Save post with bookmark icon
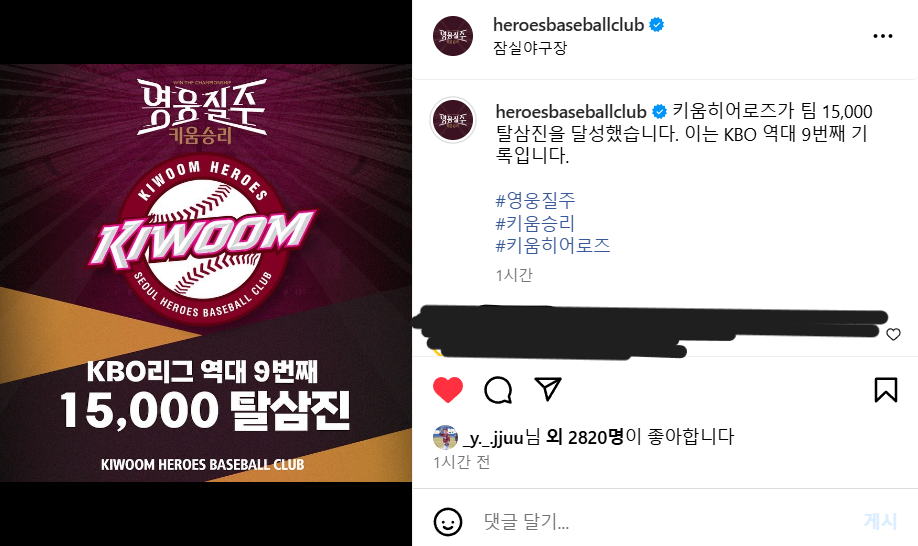Screen dimensions: 918x546 885,390
